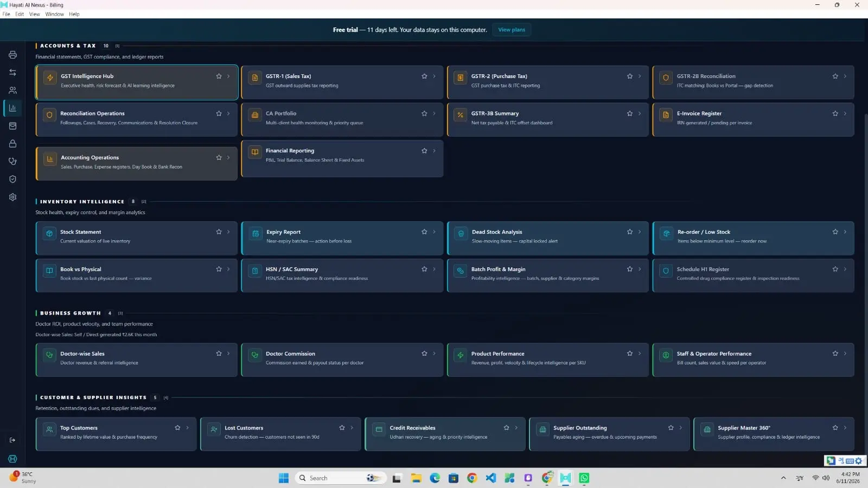Click the Top Customers people icon
The height and width of the screenshot is (488, 868).
[49, 429]
